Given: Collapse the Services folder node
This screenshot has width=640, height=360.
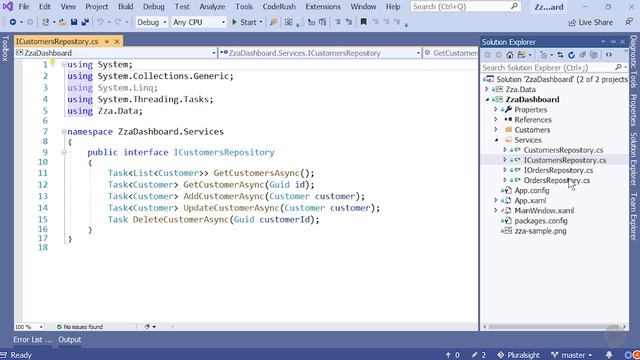Looking at the screenshot, I should pos(496,140).
